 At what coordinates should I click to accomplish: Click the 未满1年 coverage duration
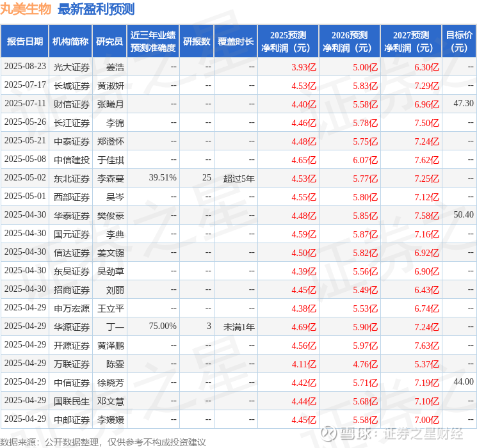click(x=239, y=327)
